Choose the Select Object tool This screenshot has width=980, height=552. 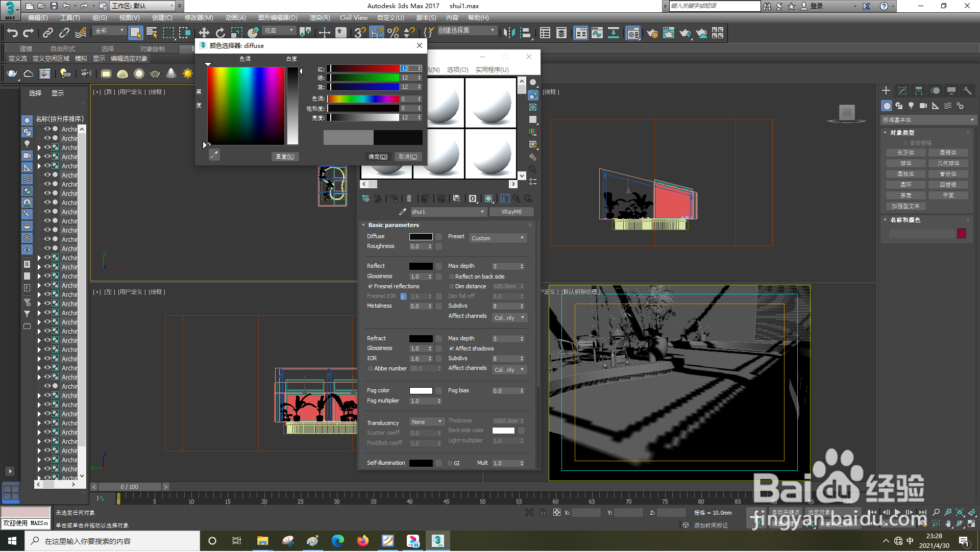point(135,33)
